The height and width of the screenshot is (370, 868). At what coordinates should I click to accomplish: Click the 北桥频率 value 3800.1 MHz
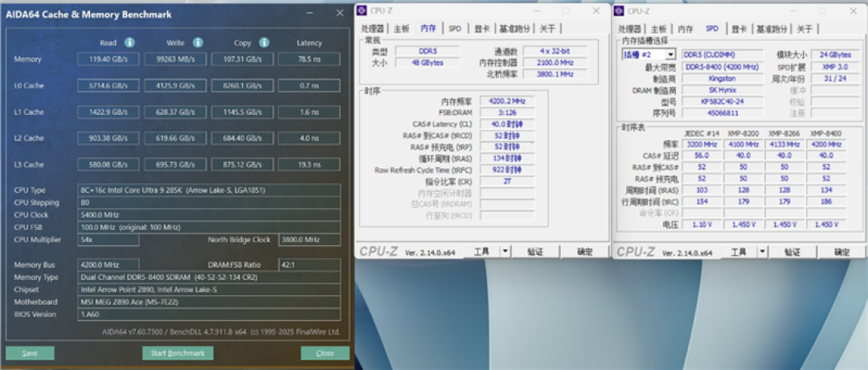[555, 74]
